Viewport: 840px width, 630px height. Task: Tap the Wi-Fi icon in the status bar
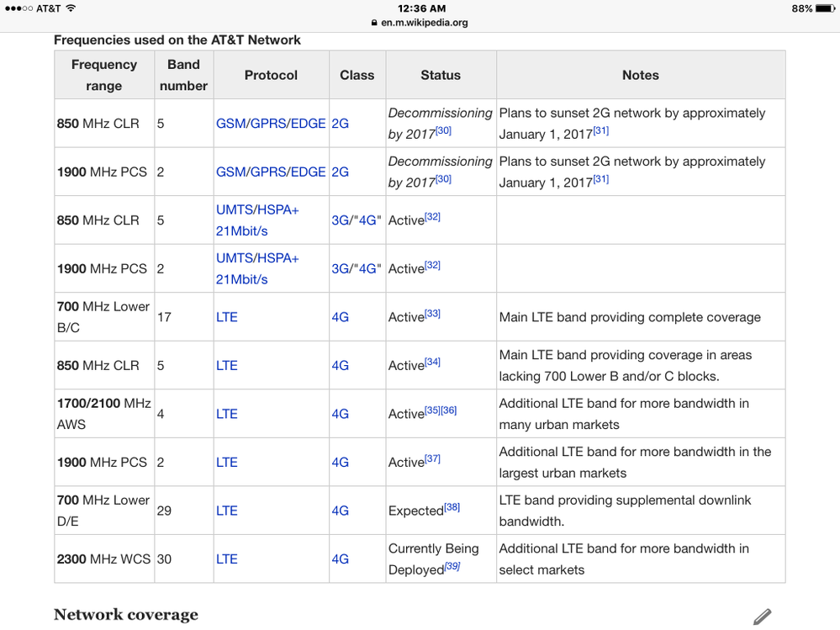(x=71, y=8)
